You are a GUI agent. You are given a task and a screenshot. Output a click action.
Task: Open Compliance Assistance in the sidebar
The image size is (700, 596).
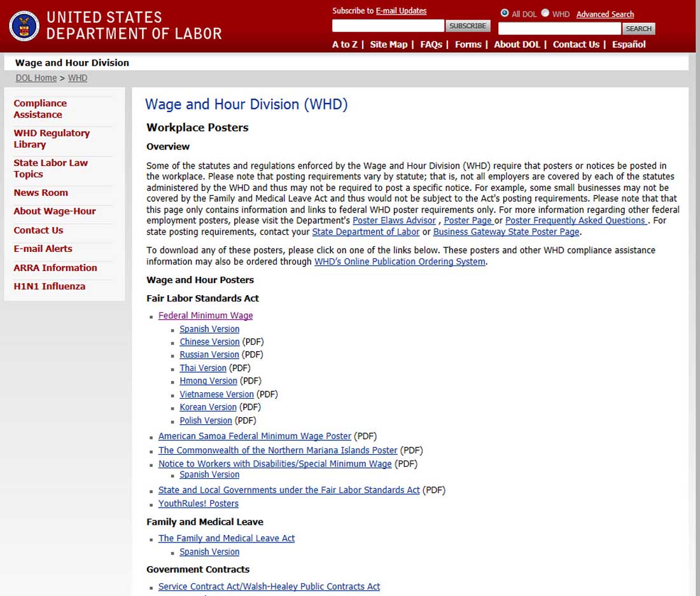pyautogui.click(x=40, y=109)
